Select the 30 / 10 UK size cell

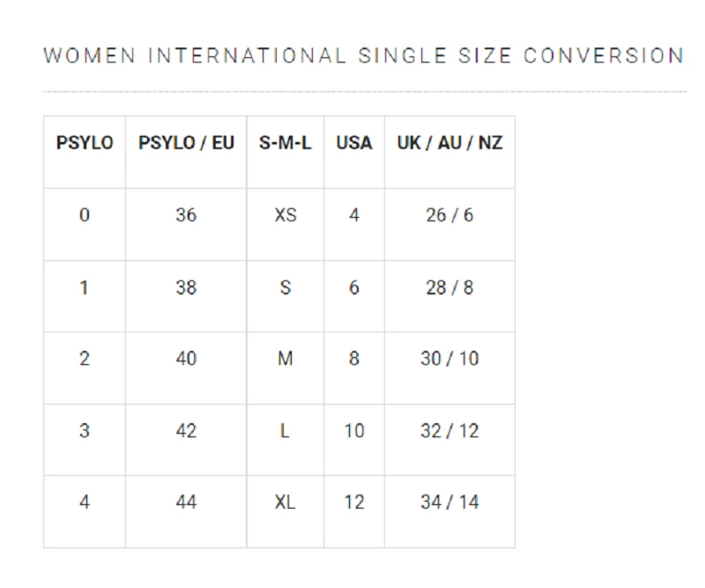449,359
